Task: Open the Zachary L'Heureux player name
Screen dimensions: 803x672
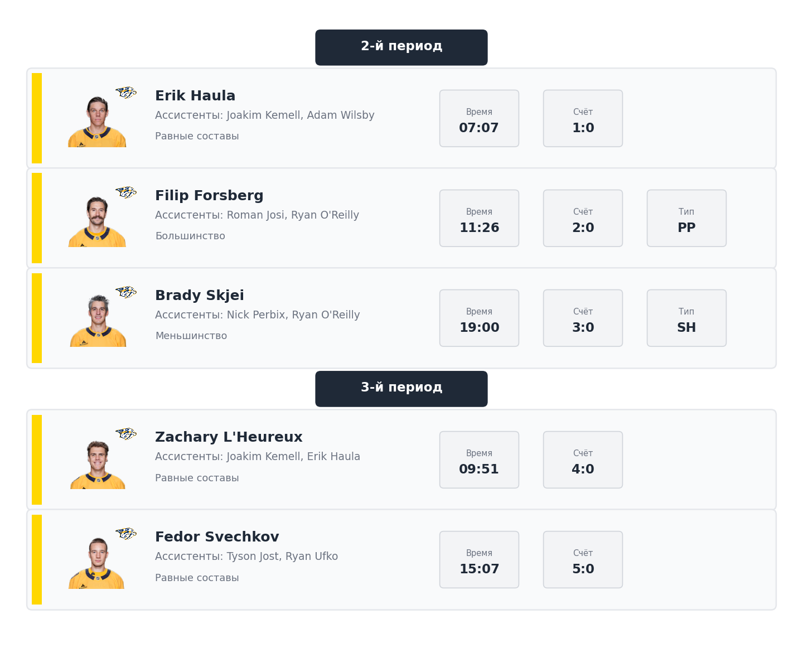Action: tap(229, 437)
